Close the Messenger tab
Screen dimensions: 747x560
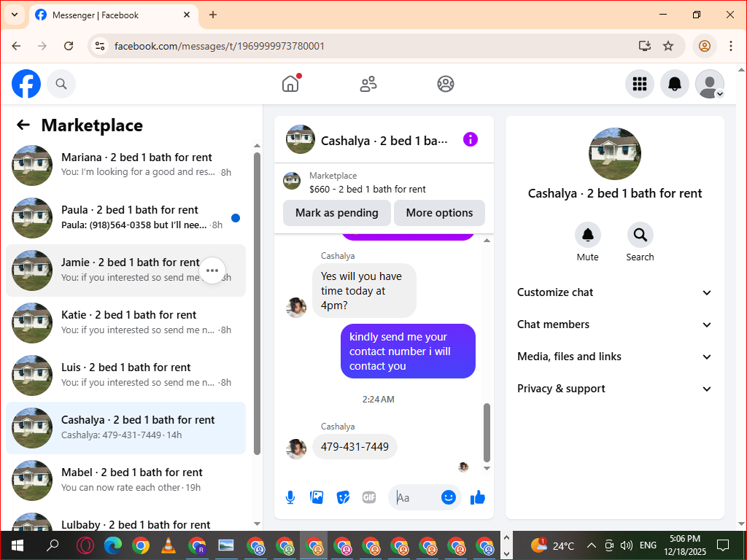(187, 15)
